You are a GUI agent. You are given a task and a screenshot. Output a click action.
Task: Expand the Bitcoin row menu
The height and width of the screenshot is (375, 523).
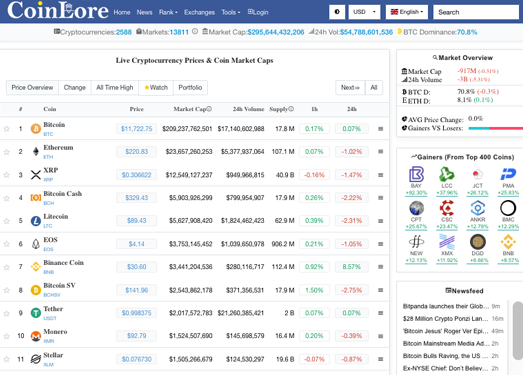(x=381, y=129)
